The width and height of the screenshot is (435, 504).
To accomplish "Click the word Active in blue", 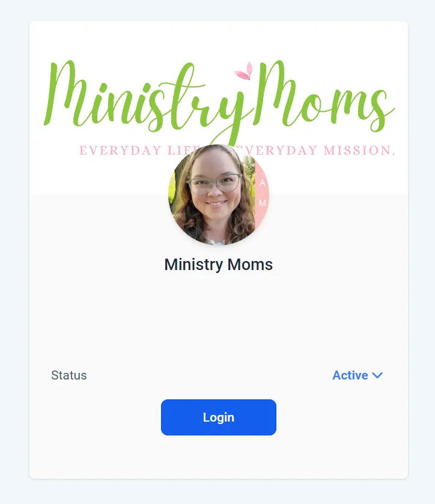I will point(350,375).
